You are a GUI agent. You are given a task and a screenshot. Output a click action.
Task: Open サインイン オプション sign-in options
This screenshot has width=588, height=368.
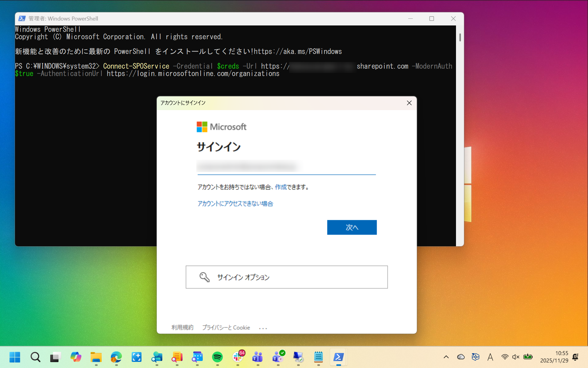[x=286, y=277]
